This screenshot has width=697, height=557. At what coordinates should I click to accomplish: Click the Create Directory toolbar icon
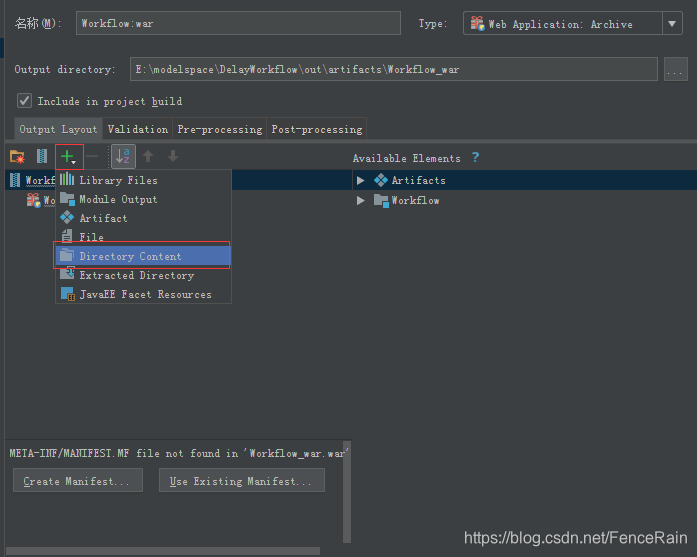coord(17,156)
